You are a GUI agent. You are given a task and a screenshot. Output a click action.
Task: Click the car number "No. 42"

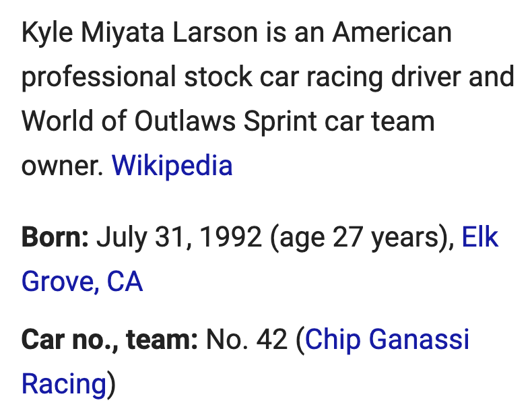pos(246,340)
